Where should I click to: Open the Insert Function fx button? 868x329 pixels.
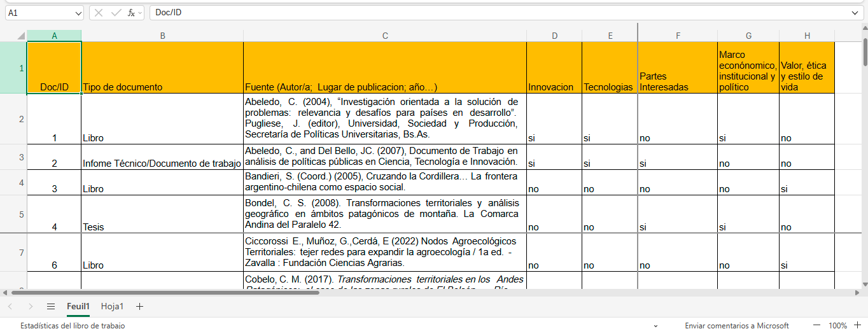tap(131, 13)
